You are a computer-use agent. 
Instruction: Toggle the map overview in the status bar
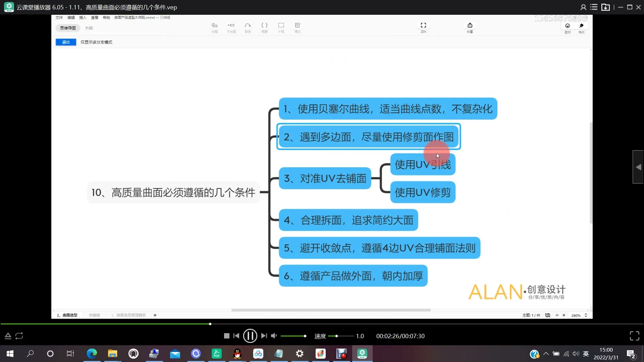pos(548,315)
